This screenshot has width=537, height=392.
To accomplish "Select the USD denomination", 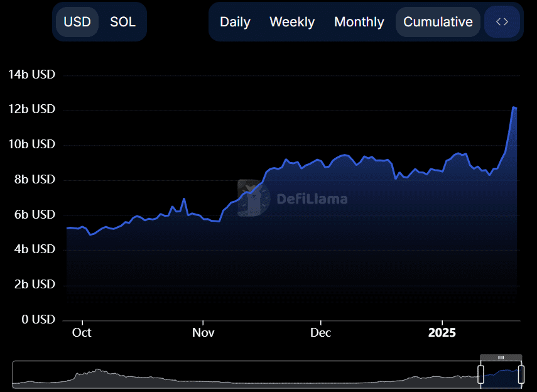I will (x=77, y=21).
